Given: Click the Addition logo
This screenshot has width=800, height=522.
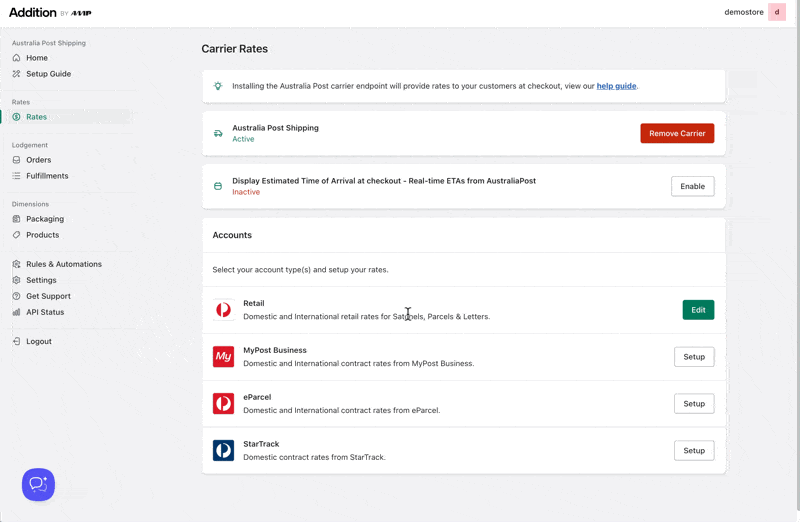Looking at the screenshot, I should [x=50, y=12].
